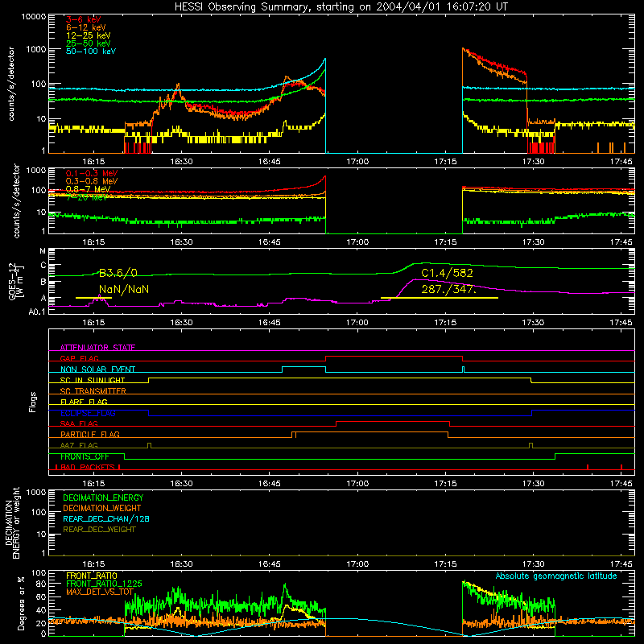Click the GOES-12 axis label
Image resolution: width=644 pixels, height=644 pixels.
pyautogui.click(x=16, y=281)
